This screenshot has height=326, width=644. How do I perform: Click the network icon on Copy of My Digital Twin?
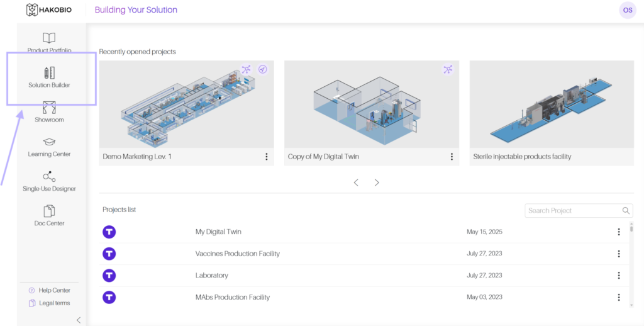(x=448, y=69)
